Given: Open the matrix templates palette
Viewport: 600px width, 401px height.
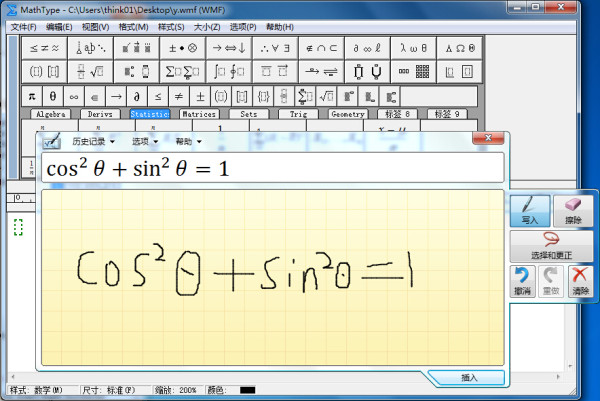Looking at the screenshot, I should (x=413, y=72).
